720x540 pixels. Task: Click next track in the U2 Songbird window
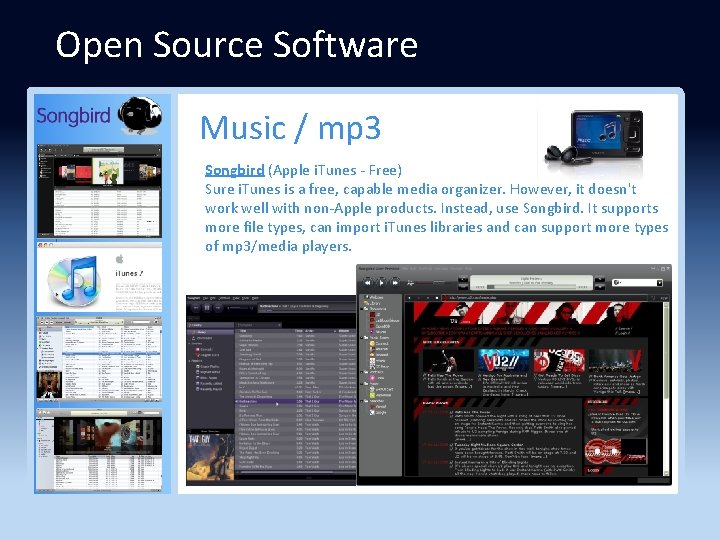[395, 283]
